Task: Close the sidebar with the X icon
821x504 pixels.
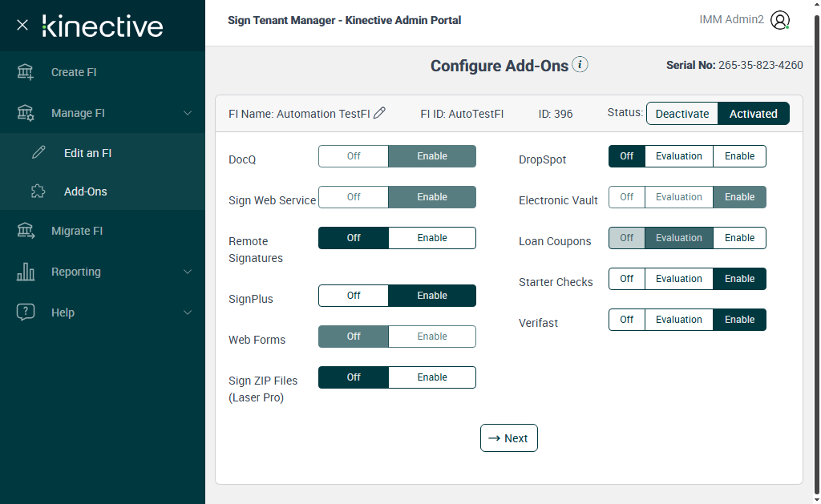Action: coord(22,25)
